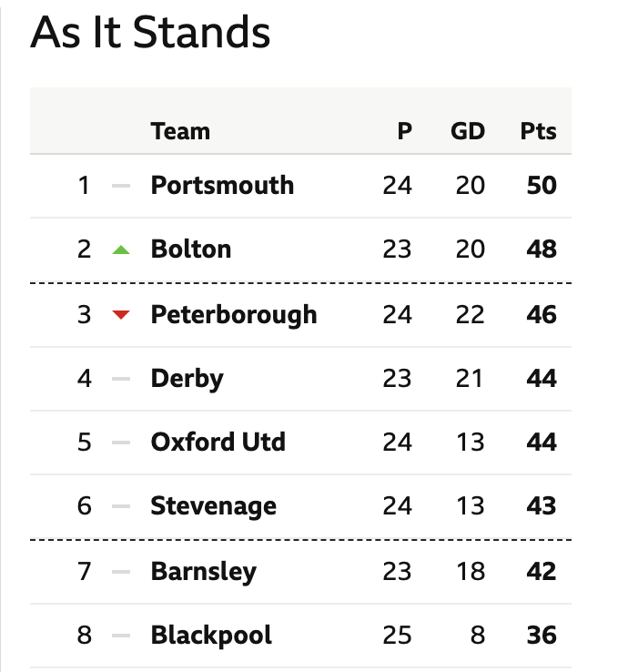Click the no-change dash beside Barnsley
Image resolution: width=628 pixels, height=672 pixels.
[x=121, y=572]
